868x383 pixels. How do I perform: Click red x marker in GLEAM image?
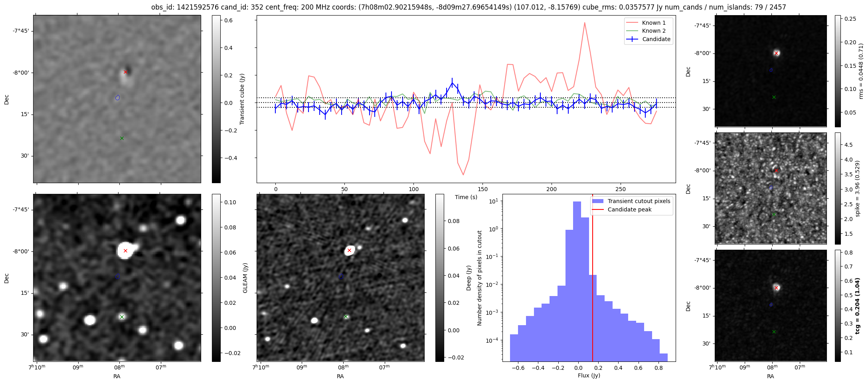[125, 251]
